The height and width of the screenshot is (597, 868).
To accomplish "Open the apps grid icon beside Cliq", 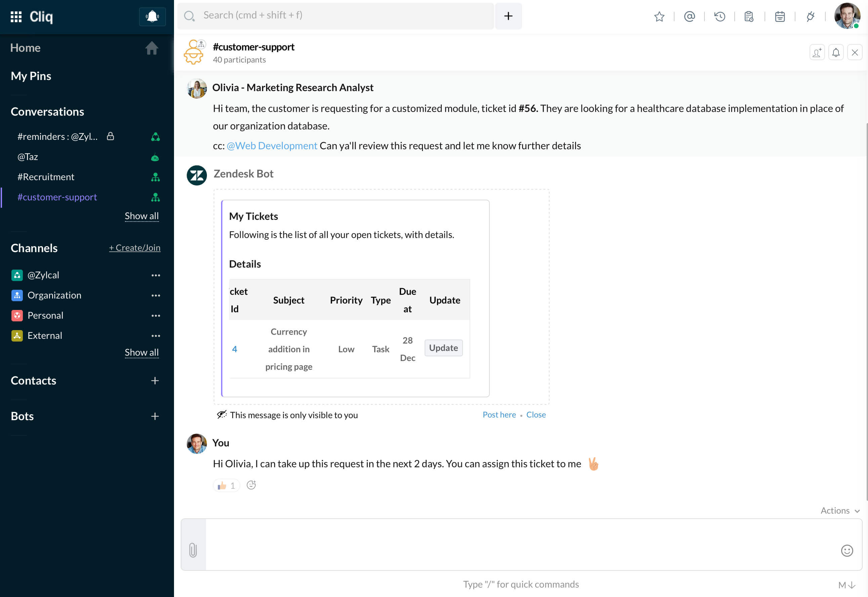I will [x=16, y=16].
